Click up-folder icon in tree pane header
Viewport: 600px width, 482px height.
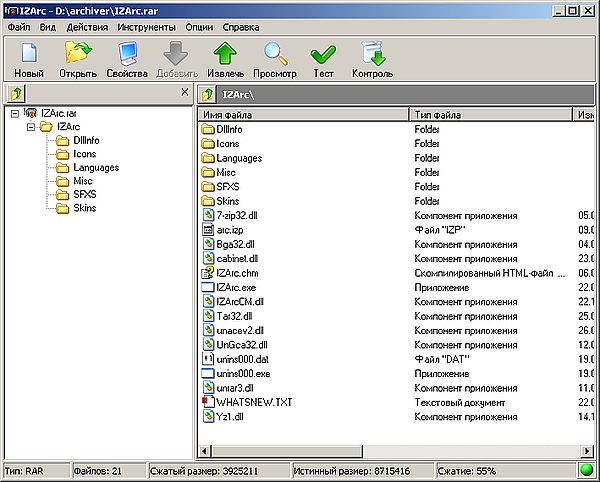click(16, 93)
